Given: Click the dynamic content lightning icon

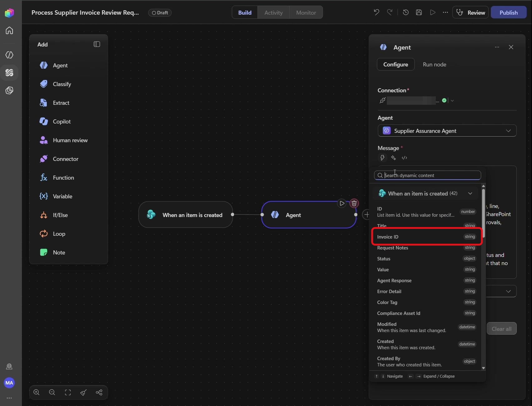Looking at the screenshot, I should coord(382,158).
